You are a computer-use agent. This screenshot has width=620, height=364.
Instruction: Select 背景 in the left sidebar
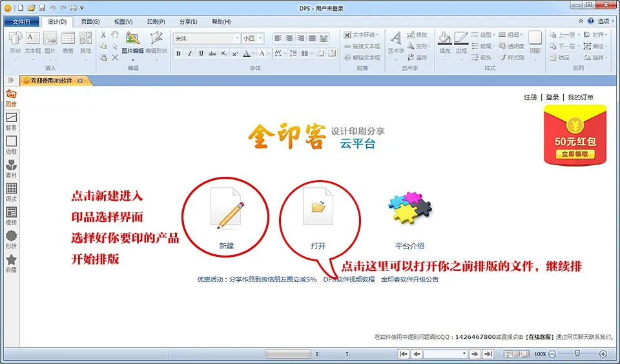tap(11, 122)
